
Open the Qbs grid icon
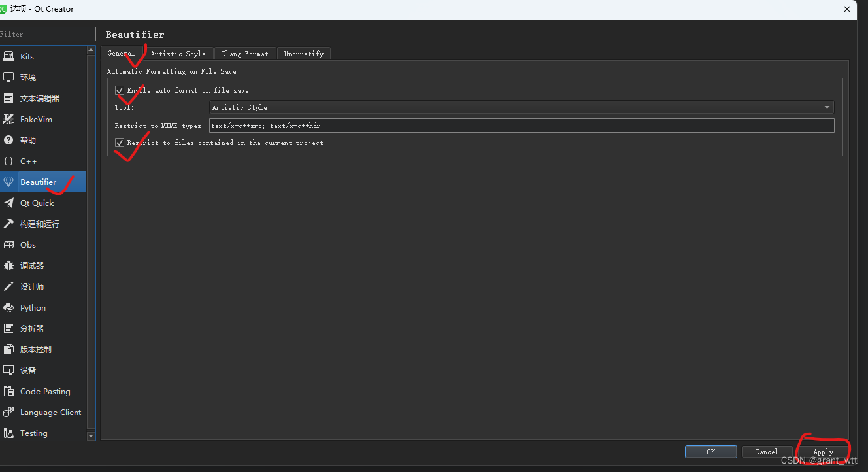pyautogui.click(x=8, y=245)
